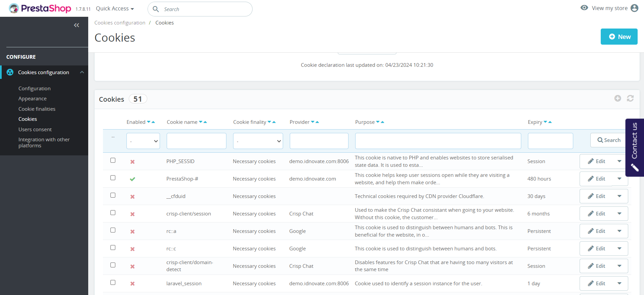Select the rc::a row checkbox
This screenshot has width=644, height=295.
click(113, 230)
